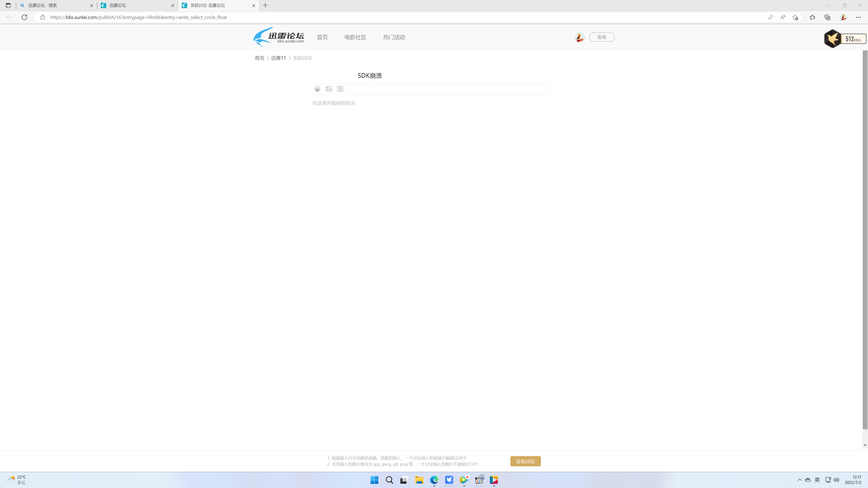This screenshot has width=868, height=488.
Task: Click the 发布讨论 publish button
Action: (x=525, y=461)
